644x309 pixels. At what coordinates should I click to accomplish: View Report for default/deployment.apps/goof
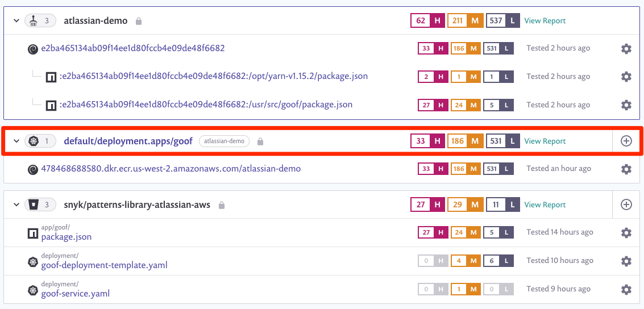pos(545,141)
